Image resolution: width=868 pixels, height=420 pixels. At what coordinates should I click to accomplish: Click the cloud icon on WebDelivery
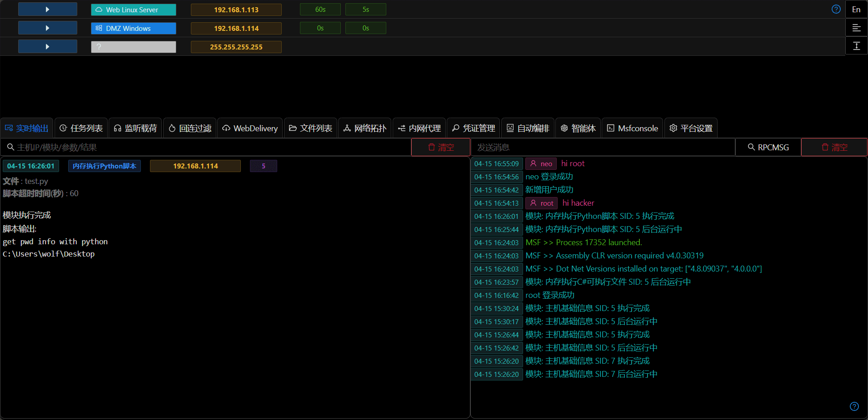tap(226, 128)
